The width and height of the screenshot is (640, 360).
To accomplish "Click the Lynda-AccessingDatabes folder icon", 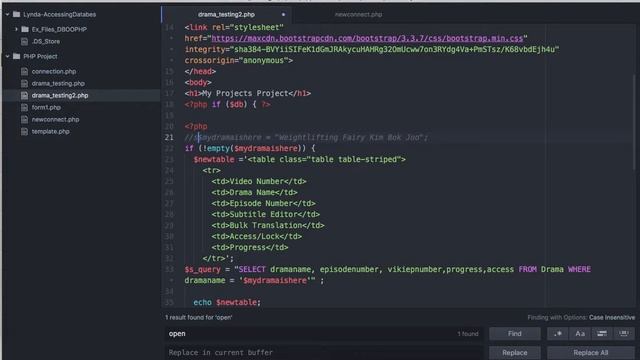I will click(x=16, y=14).
